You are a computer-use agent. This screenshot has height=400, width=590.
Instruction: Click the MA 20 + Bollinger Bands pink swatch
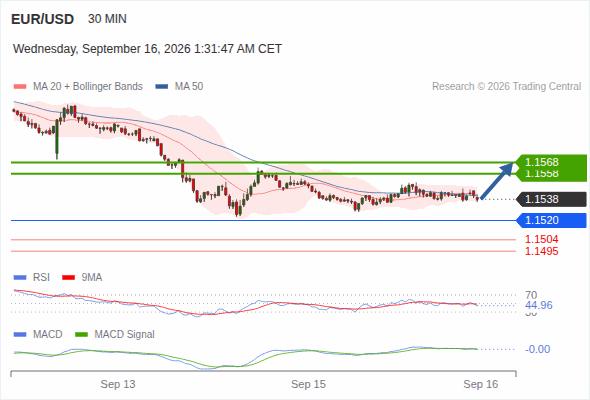point(20,87)
